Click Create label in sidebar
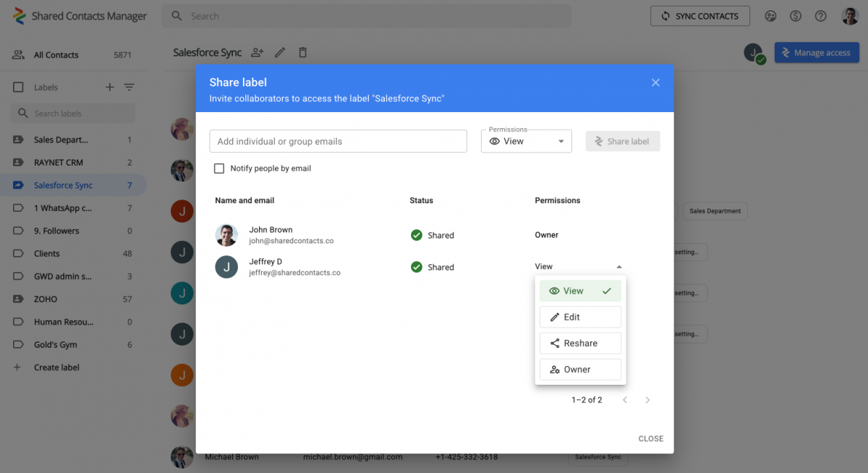 point(56,367)
